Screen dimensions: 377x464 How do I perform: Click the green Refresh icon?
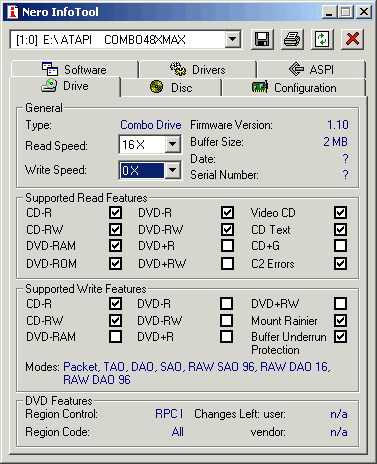(322, 39)
